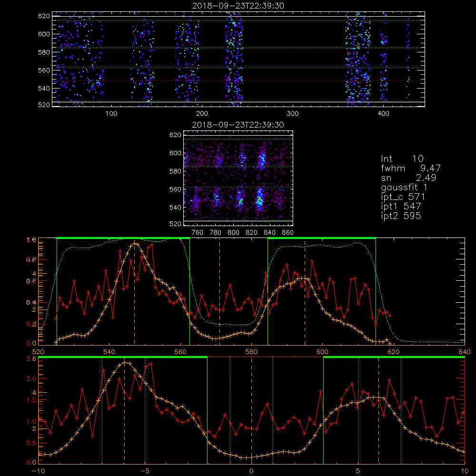Click the red y-axis label 0.5 of the bottom plot
This screenshot has width=476, height=476.
[31, 443]
